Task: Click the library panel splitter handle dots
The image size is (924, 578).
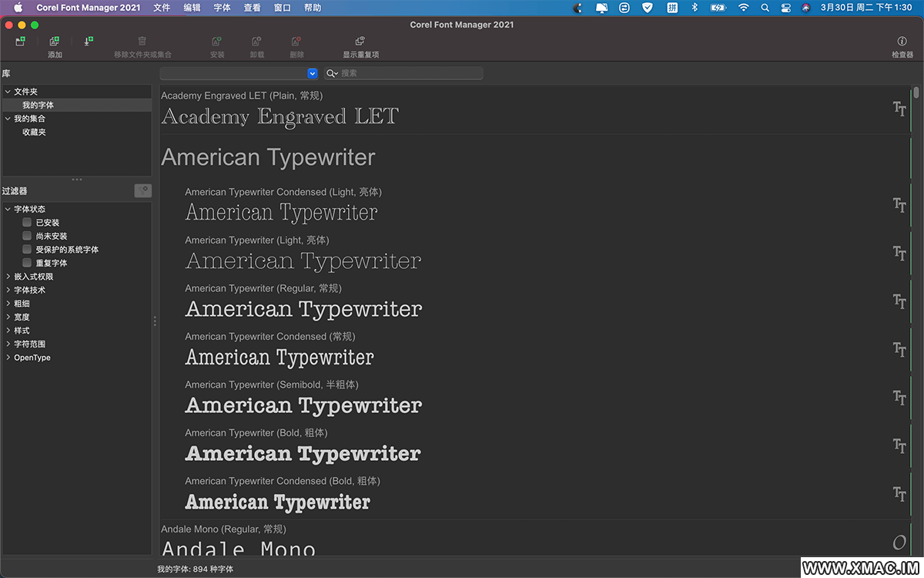Action: [x=76, y=180]
